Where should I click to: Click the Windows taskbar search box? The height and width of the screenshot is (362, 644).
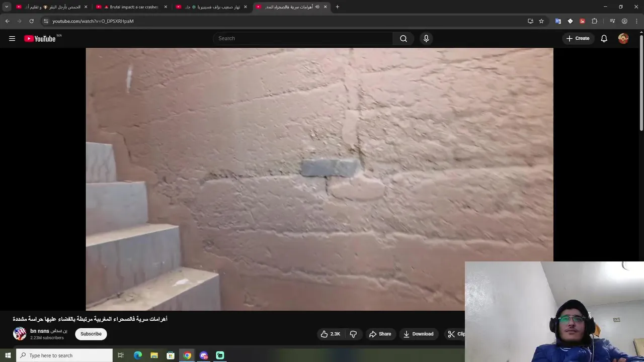(x=64, y=355)
